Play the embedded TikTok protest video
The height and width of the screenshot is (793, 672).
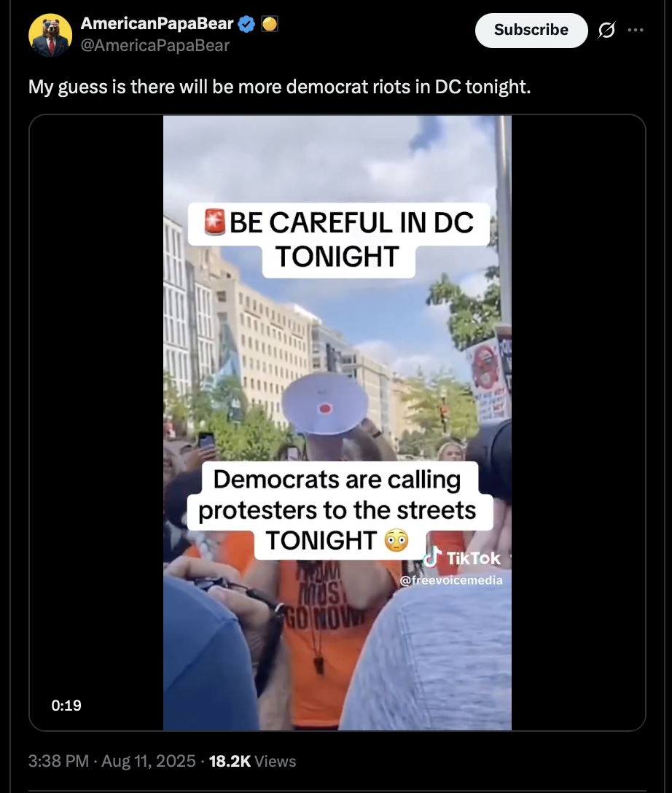[337, 423]
